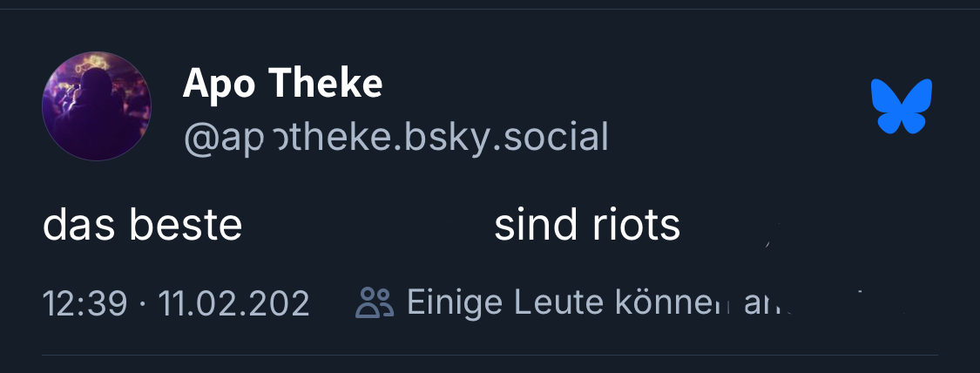The height and width of the screenshot is (373, 980).
Task: Click the word "beste" in the post
Action: (186, 226)
